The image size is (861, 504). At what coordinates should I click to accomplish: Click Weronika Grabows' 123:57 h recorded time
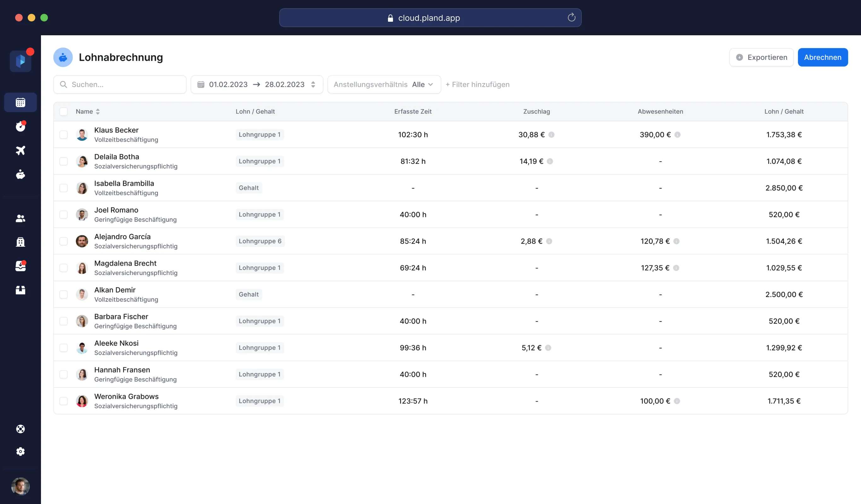click(413, 401)
